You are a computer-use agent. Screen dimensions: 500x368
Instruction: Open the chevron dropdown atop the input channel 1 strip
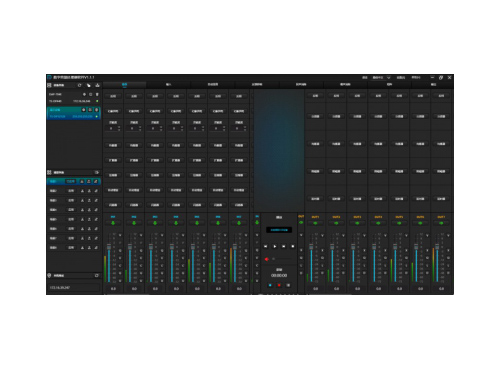coord(120,235)
